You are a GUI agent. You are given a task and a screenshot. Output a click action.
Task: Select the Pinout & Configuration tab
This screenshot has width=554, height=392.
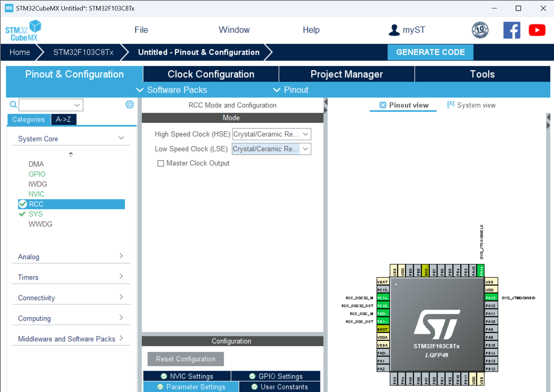coord(74,74)
